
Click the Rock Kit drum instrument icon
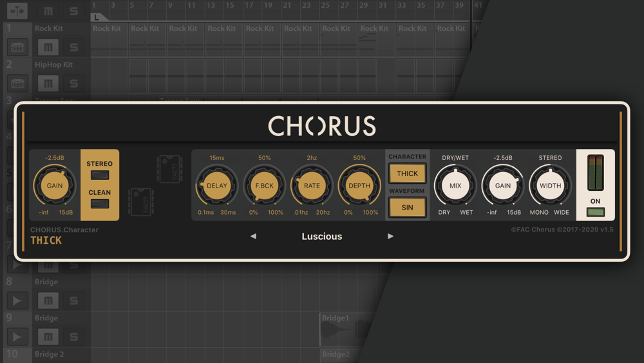17,47
